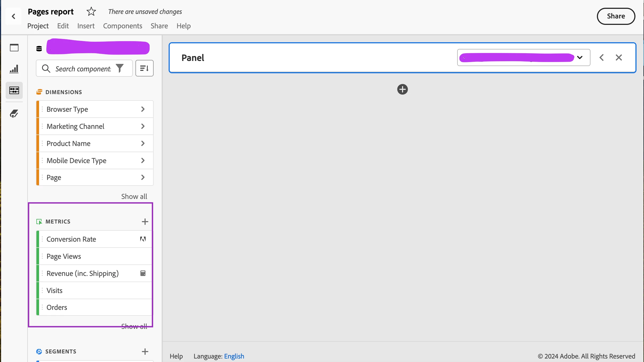Open the Insert menu
This screenshot has height=362, width=644.
[86, 26]
